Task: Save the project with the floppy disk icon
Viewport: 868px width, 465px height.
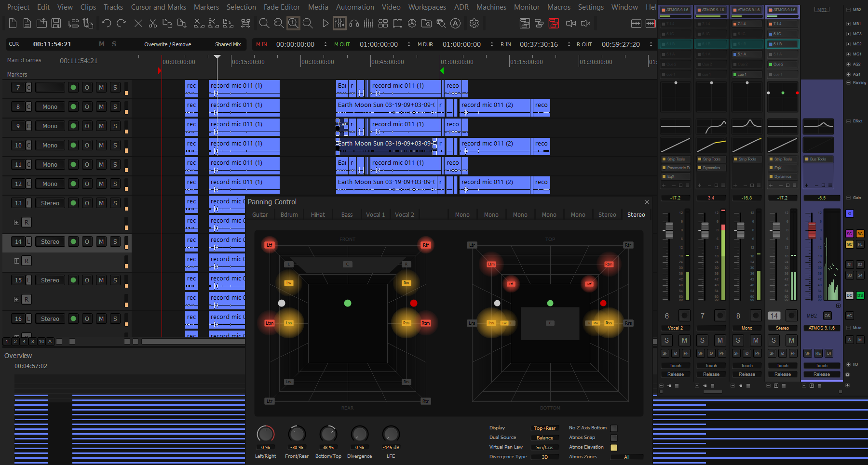Action: click(x=56, y=23)
